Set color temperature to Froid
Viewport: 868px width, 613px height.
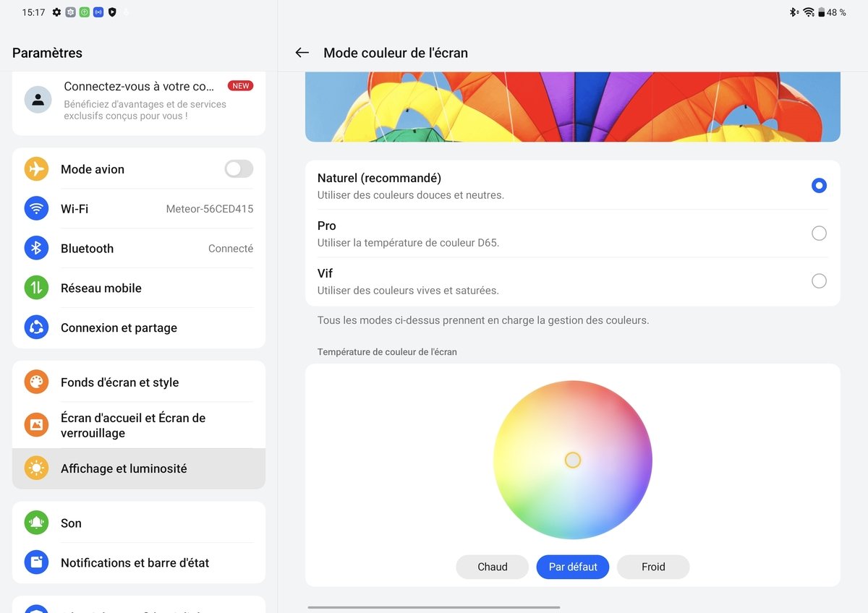pyautogui.click(x=653, y=567)
